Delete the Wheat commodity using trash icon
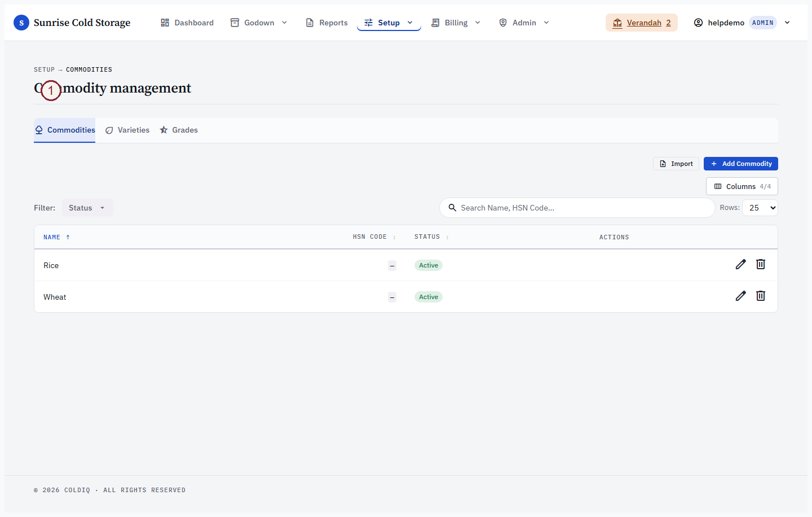812x517 pixels. click(761, 296)
